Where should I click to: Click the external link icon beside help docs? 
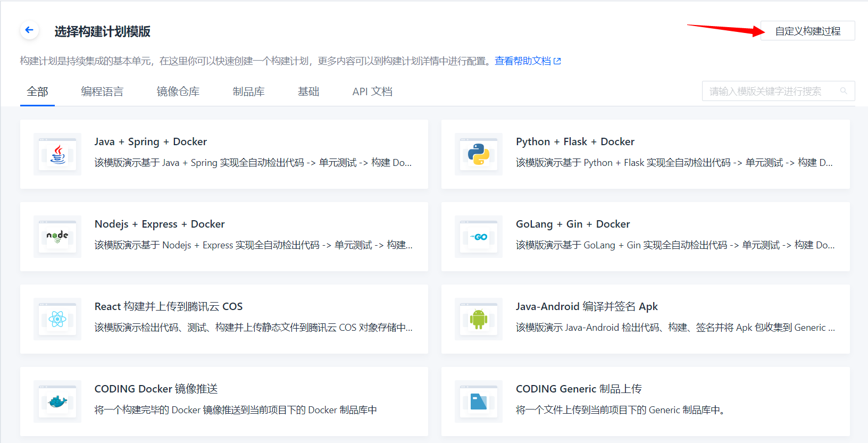pos(557,61)
